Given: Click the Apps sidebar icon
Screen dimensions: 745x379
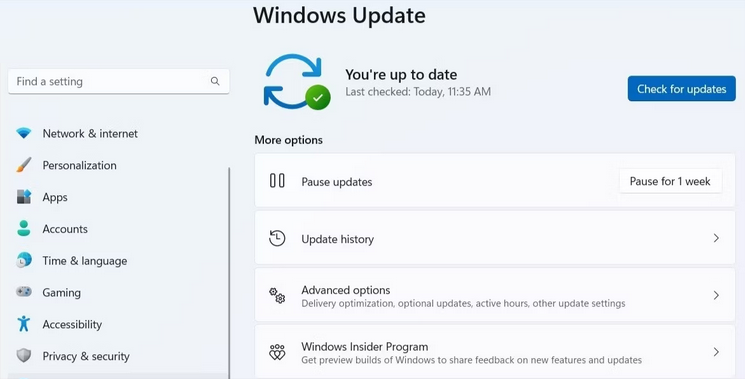Looking at the screenshot, I should pyautogui.click(x=24, y=197).
